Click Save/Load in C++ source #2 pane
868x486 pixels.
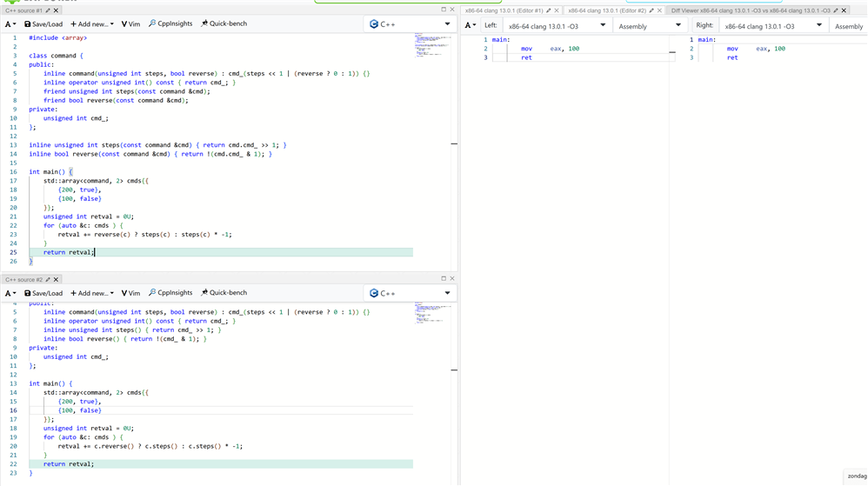[x=43, y=293]
